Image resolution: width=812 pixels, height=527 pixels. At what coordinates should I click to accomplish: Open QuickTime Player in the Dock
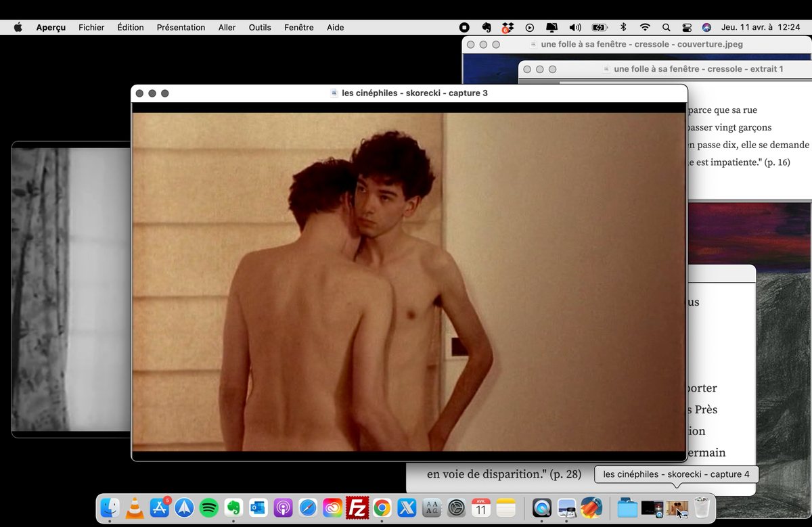tap(542, 507)
